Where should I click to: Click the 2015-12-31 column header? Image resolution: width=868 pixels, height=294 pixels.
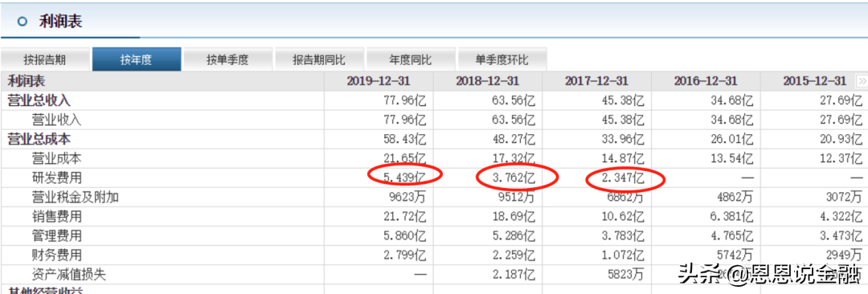tap(815, 81)
